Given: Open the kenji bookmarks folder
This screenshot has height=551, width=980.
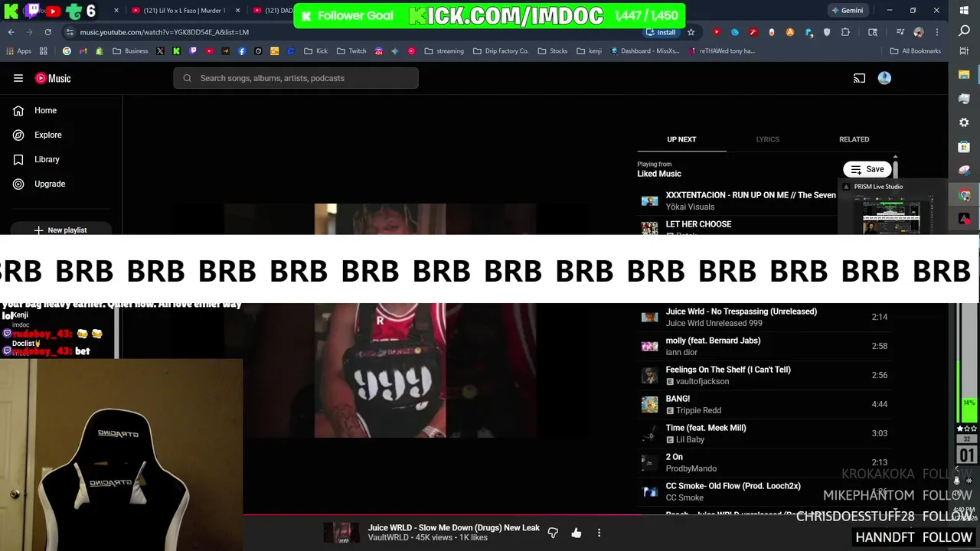Looking at the screenshot, I should [589, 51].
